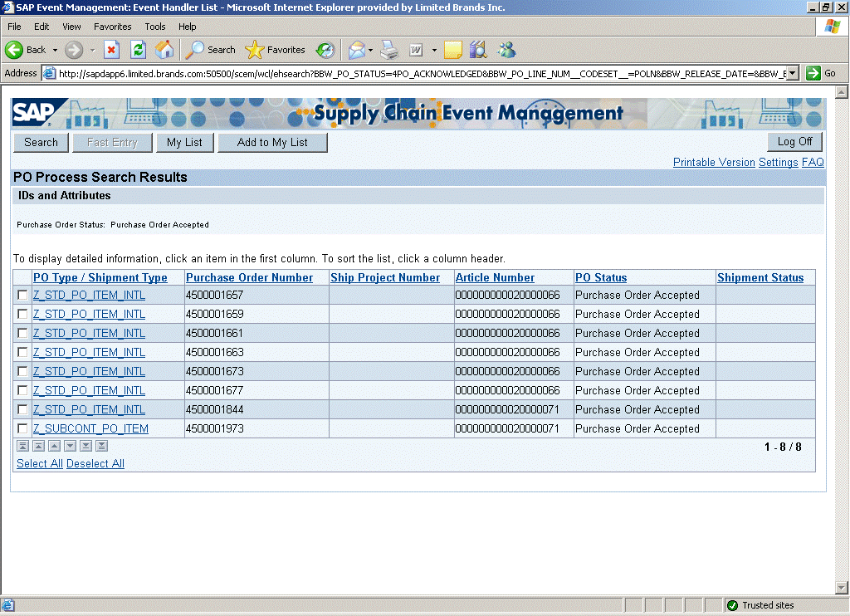Image resolution: width=850 pixels, height=616 pixels.
Task: Click the Deselect All link
Action: point(95,463)
